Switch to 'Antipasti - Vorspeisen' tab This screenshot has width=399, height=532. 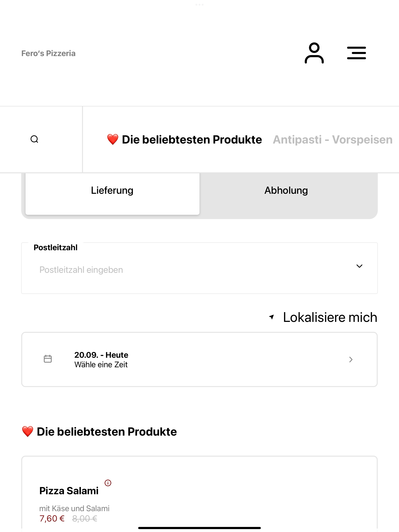tap(333, 139)
